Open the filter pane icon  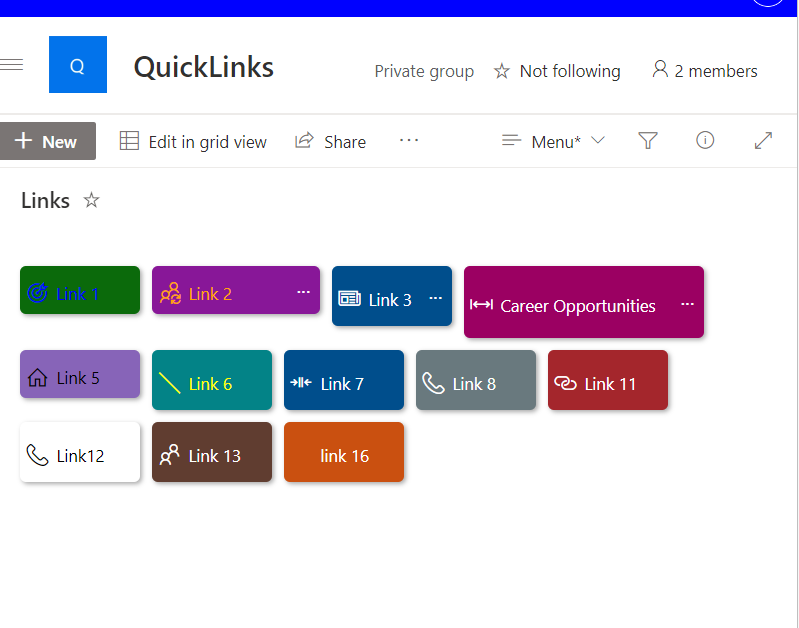point(648,140)
